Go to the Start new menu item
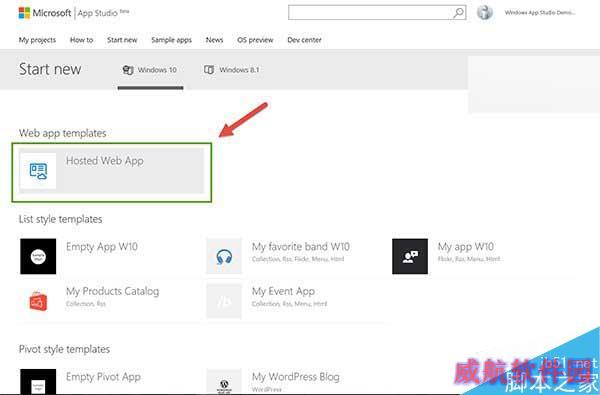The height and width of the screenshot is (395, 600). (122, 40)
